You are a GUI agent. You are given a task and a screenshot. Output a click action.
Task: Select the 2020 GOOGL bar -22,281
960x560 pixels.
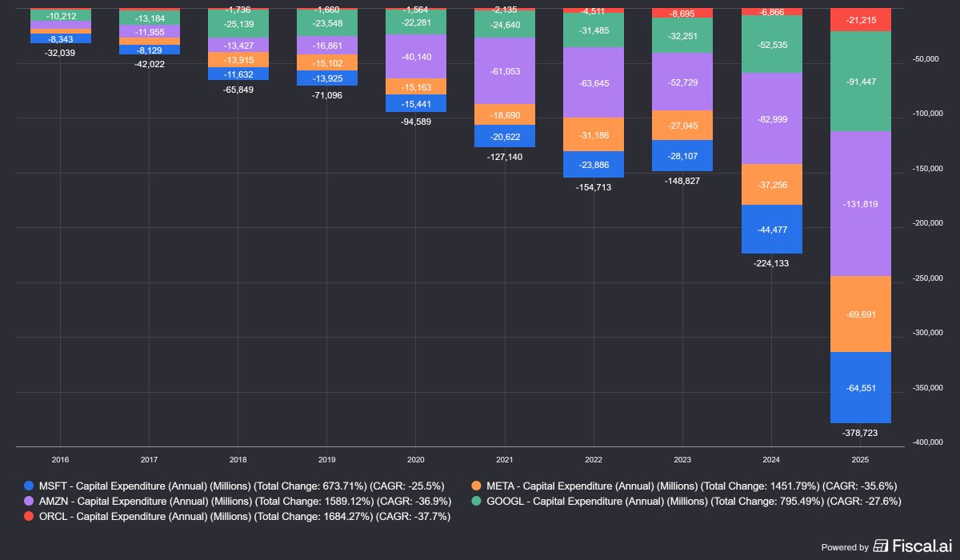[x=416, y=22]
